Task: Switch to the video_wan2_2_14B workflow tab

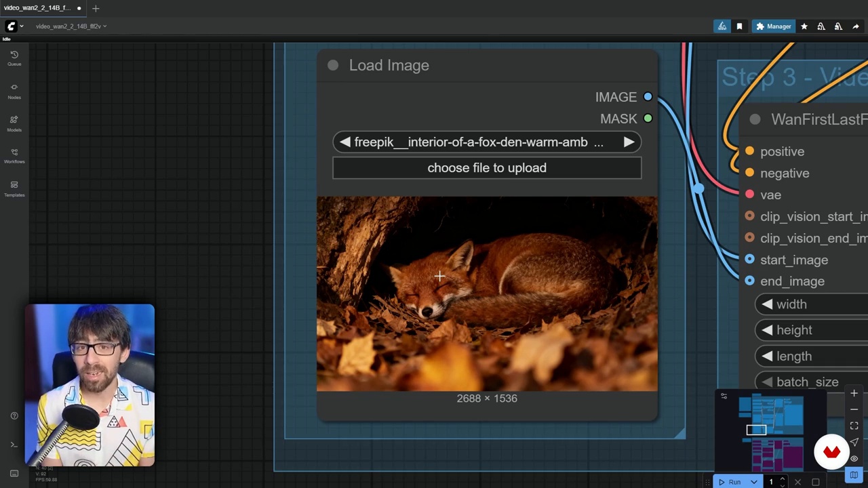Action: coord(37,8)
